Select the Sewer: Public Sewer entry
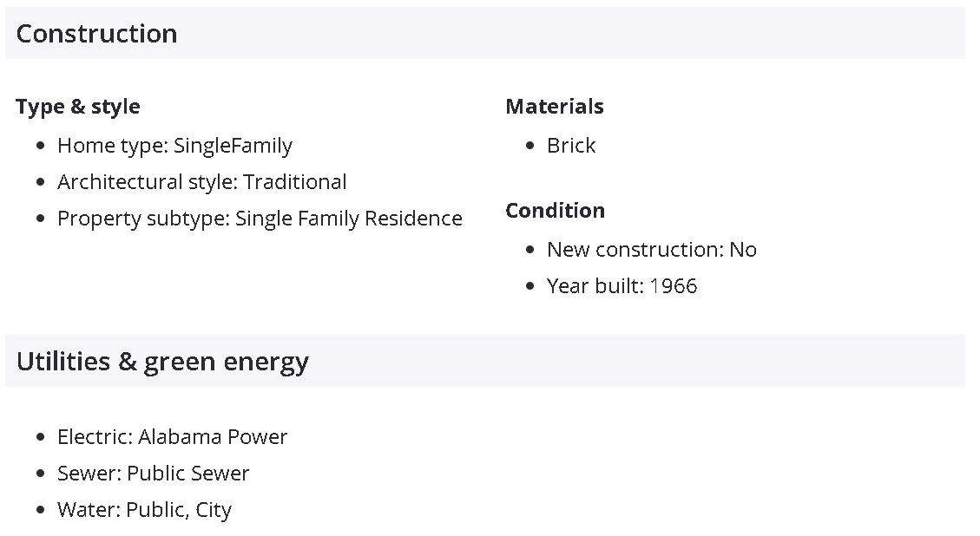Image resolution: width=980 pixels, height=536 pixels. pyautogui.click(x=153, y=474)
